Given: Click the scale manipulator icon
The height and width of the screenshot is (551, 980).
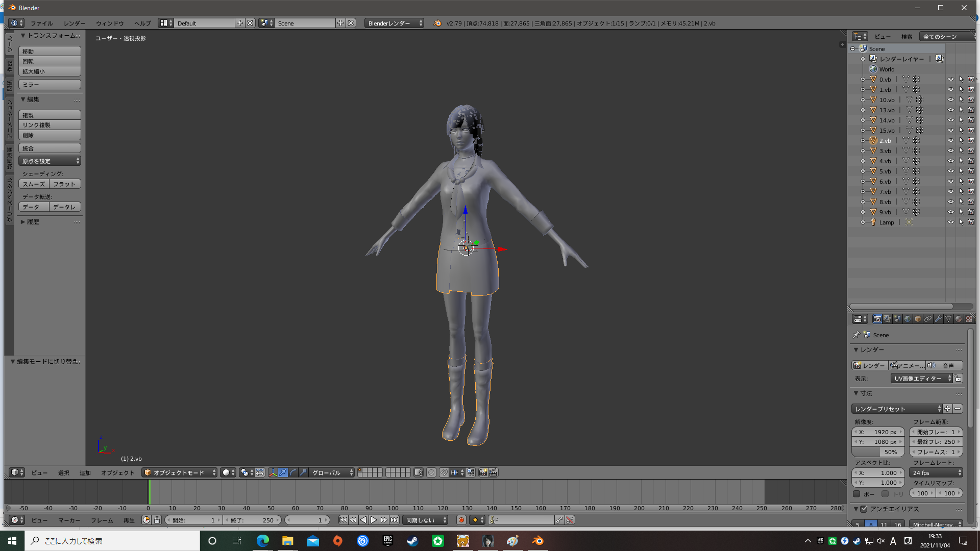Looking at the screenshot, I should coord(303,472).
